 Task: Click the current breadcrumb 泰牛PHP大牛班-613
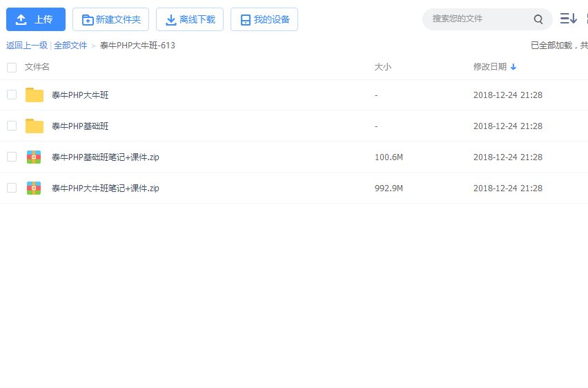(137, 46)
